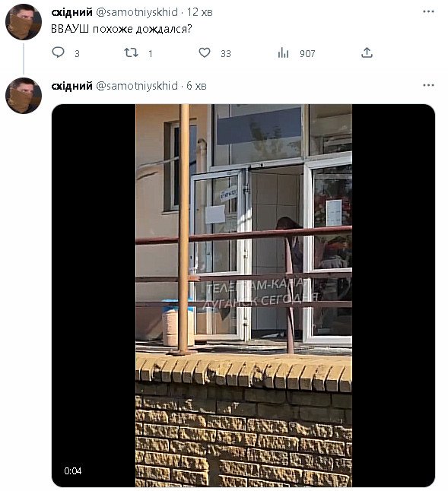The image size is (448, 491).
Task: Retweet the first post via the retweet icon
Action: point(131,52)
